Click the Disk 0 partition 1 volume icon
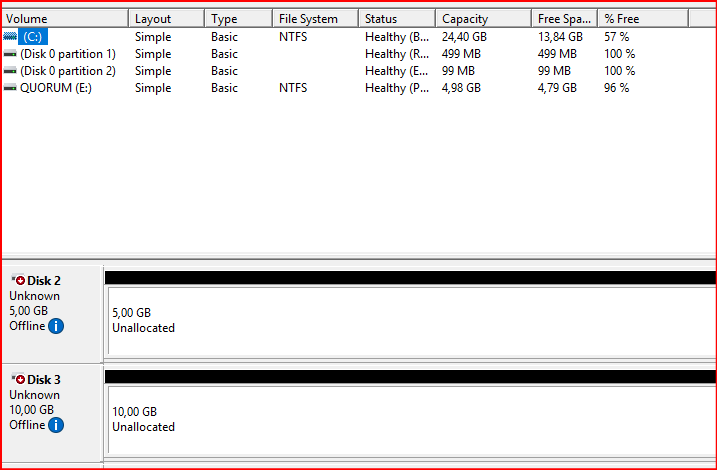Screen dimensions: 717x470 10,54
